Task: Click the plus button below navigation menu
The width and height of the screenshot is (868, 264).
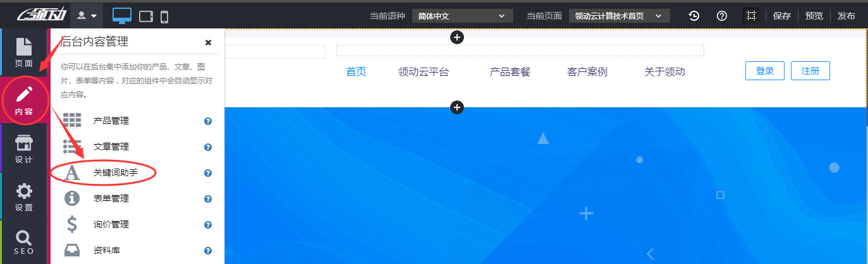Action: [457, 107]
